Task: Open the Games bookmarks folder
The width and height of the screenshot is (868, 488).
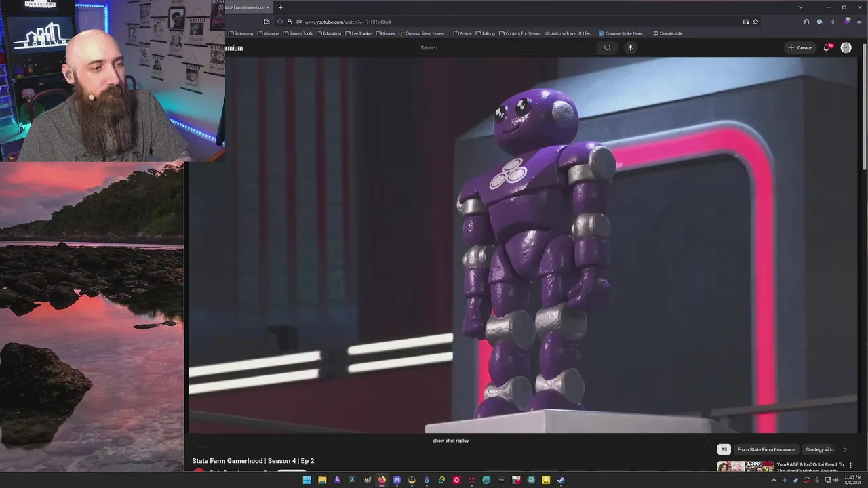Action: coord(385,33)
